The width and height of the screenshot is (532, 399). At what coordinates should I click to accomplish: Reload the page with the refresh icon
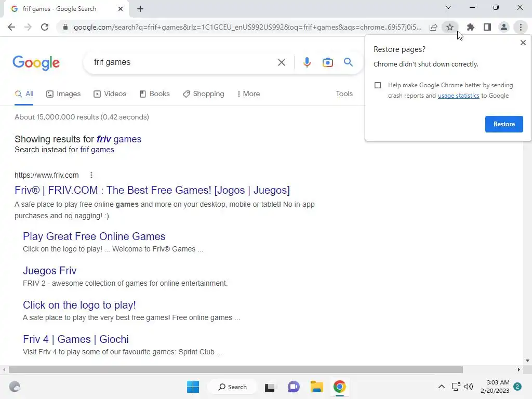pos(45,27)
